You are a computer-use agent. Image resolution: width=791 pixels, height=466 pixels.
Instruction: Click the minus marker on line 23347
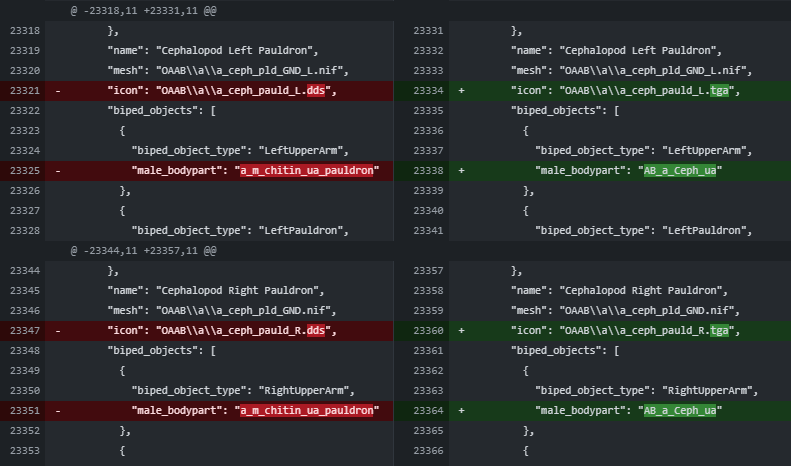[58, 331]
